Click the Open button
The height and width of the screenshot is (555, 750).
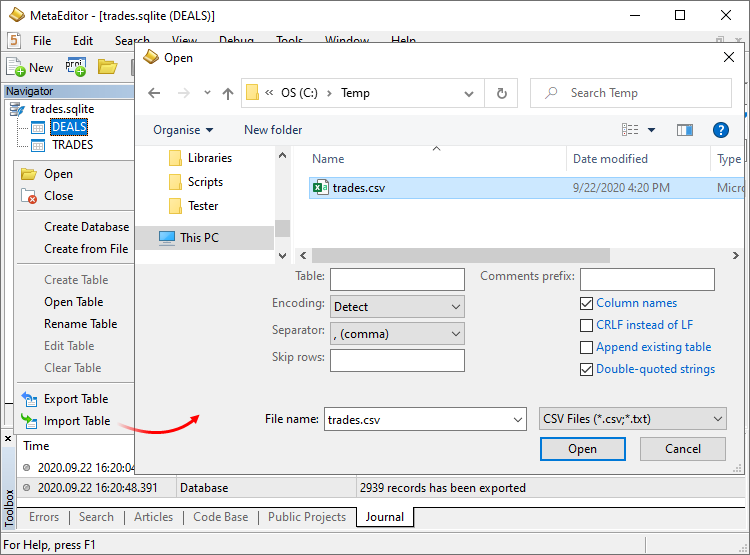pos(582,449)
